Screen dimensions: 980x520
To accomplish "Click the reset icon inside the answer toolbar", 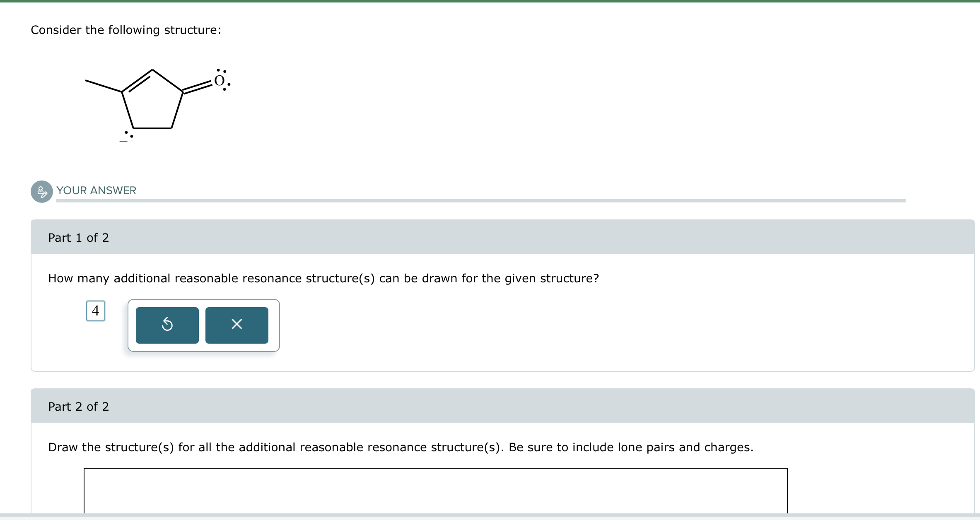I will 167,325.
